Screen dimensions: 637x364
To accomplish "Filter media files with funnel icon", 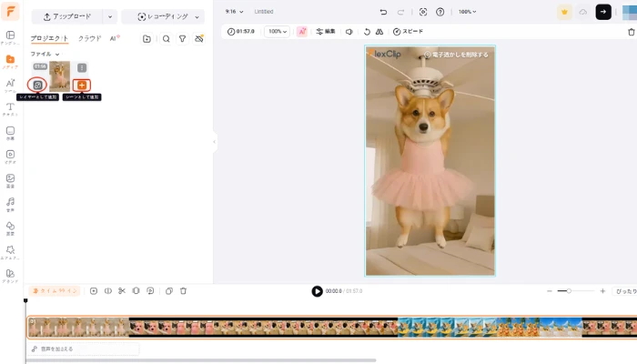I will point(182,38).
